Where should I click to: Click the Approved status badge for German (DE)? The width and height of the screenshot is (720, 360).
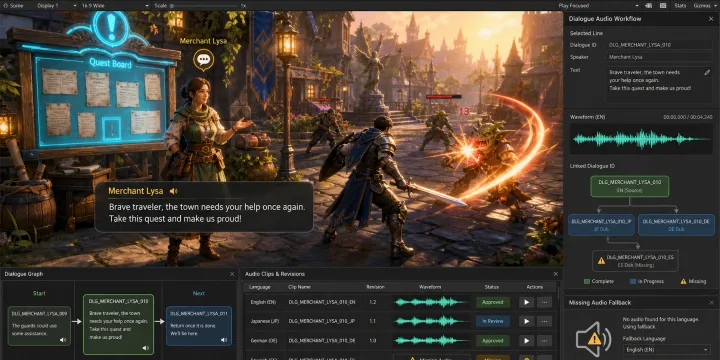click(493, 341)
